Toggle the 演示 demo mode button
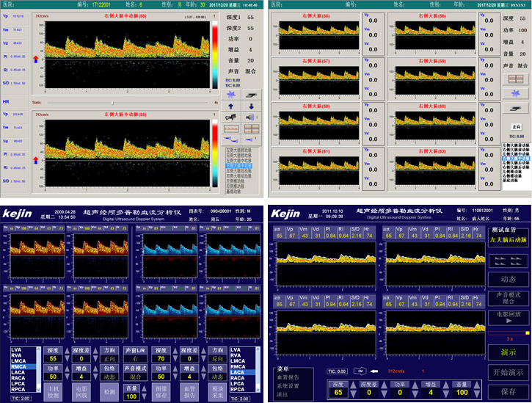This screenshot has height=403, width=532. click(508, 352)
